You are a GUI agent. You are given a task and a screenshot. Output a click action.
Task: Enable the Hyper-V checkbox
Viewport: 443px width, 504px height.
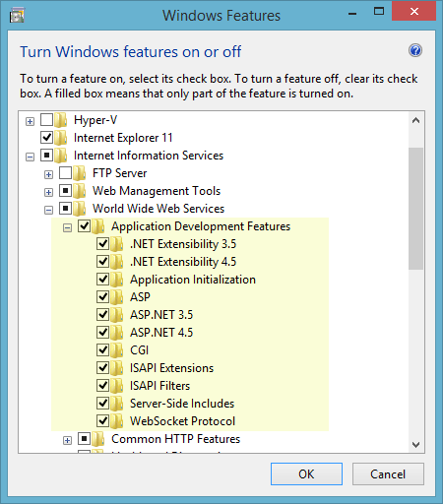(46, 120)
